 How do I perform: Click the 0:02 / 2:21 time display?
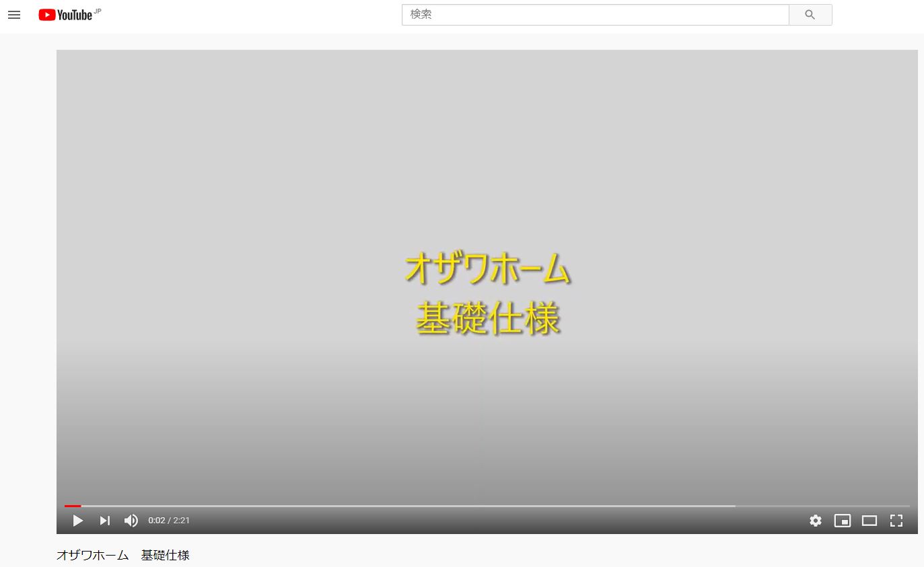(x=169, y=521)
